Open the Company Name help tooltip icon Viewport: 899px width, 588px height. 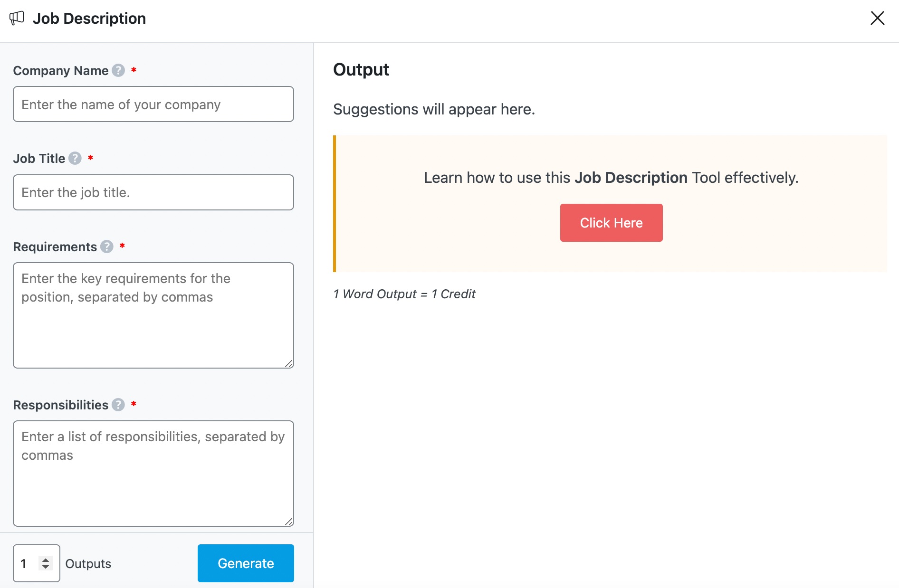118,70
